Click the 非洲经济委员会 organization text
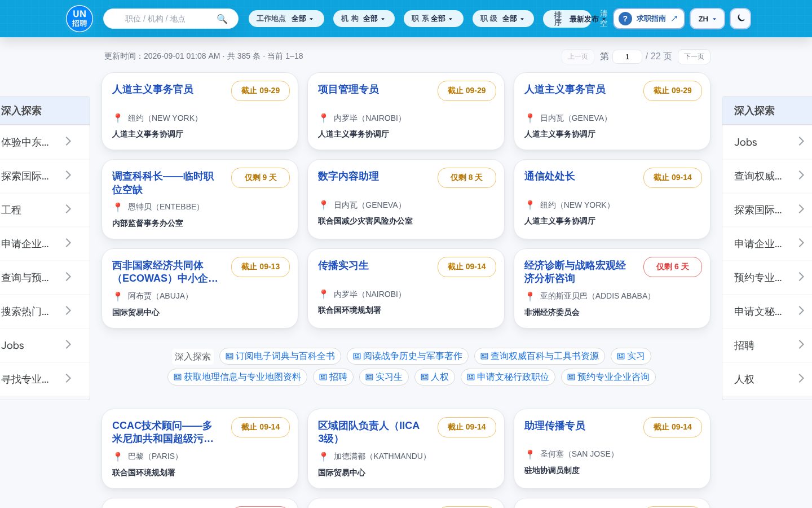This screenshot has width=812, height=508. pos(551,312)
